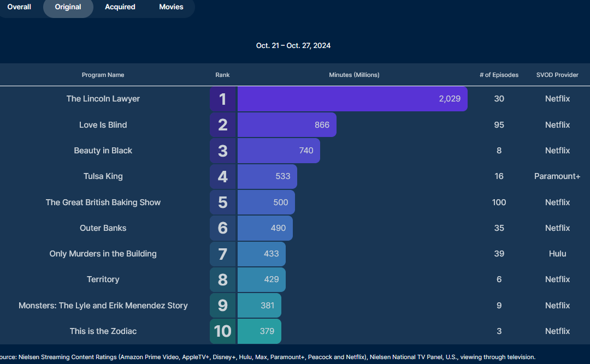This screenshot has width=590, height=364.
Task: Click the Program Name column header
Action: pos(103,75)
